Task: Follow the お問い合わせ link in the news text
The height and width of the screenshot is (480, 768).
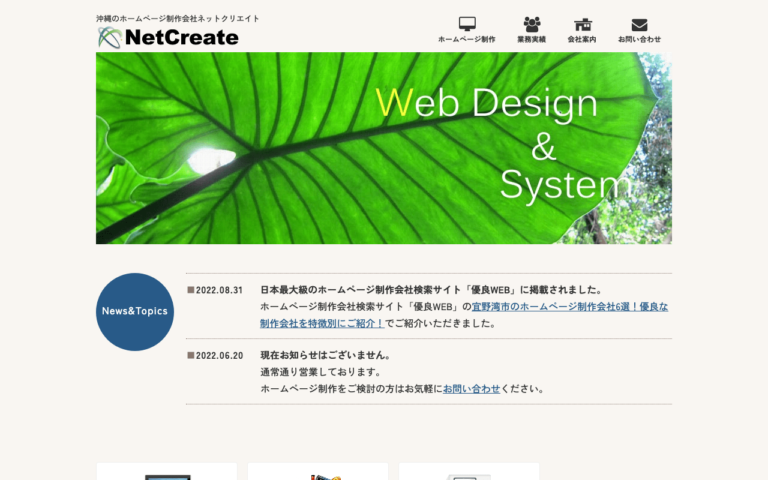Action: 471,389
